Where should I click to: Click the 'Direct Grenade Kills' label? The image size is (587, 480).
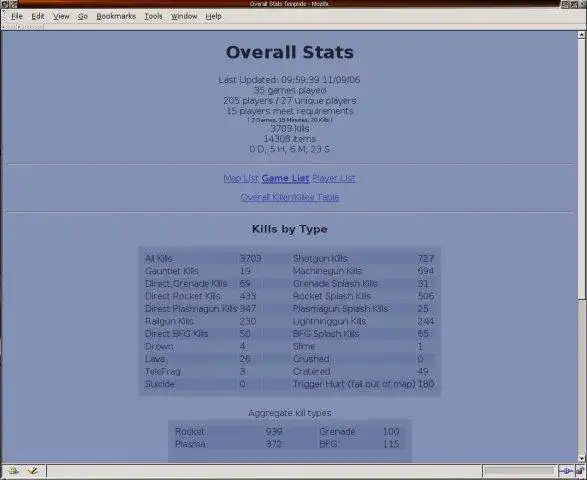pos(186,283)
